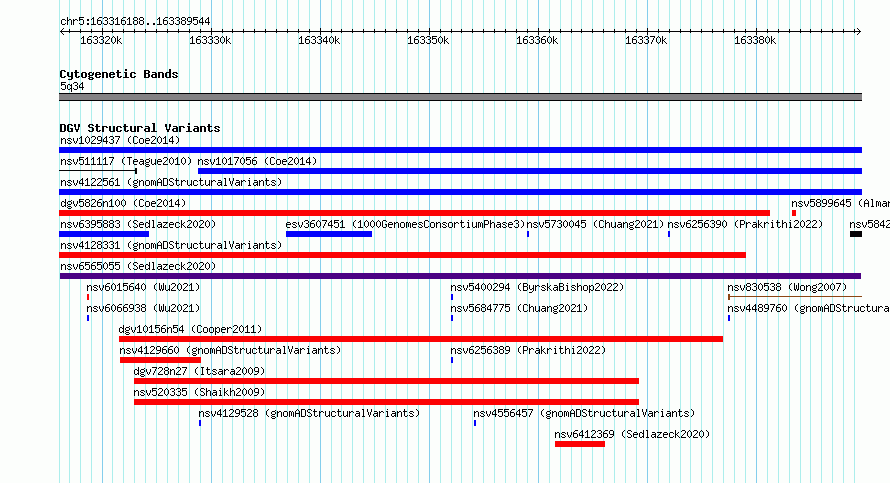Click nsv6256390 (Prakrithi2022) label
Image resolution: width=890 pixels, height=483 pixels.
(745, 224)
